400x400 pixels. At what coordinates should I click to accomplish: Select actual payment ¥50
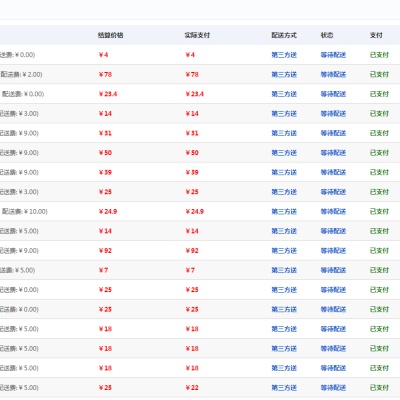coord(192,153)
